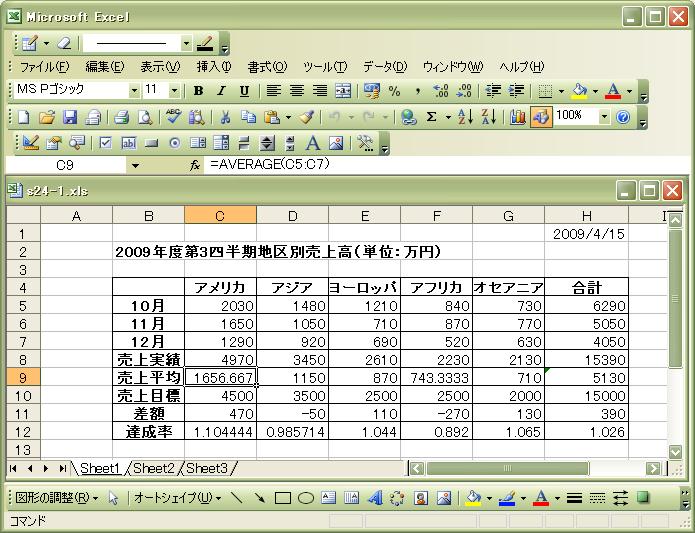Toggle shadow style on Drawing toolbar
The width and height of the screenshot is (695, 533).
[643, 498]
